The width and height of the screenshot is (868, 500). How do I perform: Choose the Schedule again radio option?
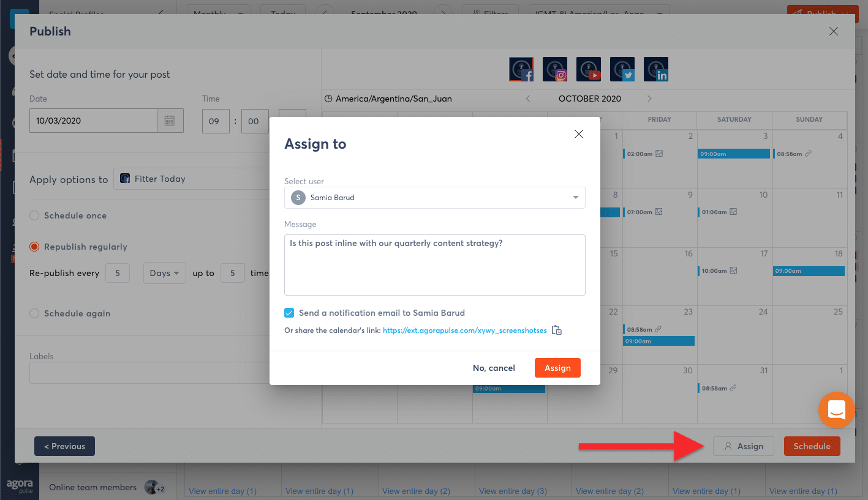click(34, 313)
